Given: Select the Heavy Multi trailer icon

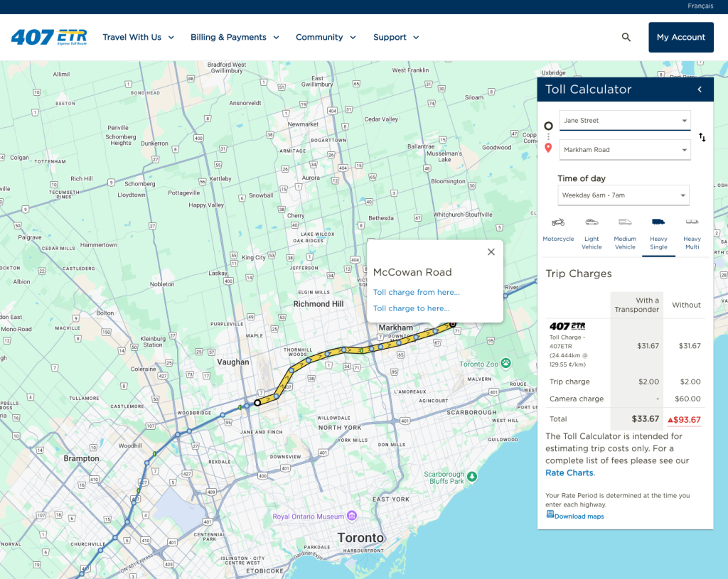Looking at the screenshot, I should pyautogui.click(x=692, y=222).
